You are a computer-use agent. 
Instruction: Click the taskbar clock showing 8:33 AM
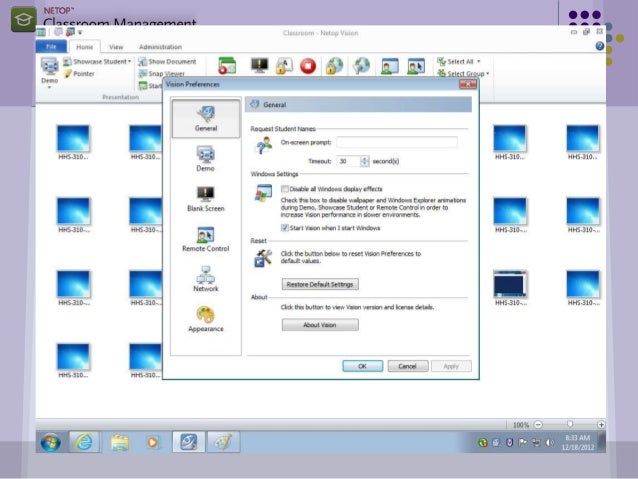(x=578, y=442)
